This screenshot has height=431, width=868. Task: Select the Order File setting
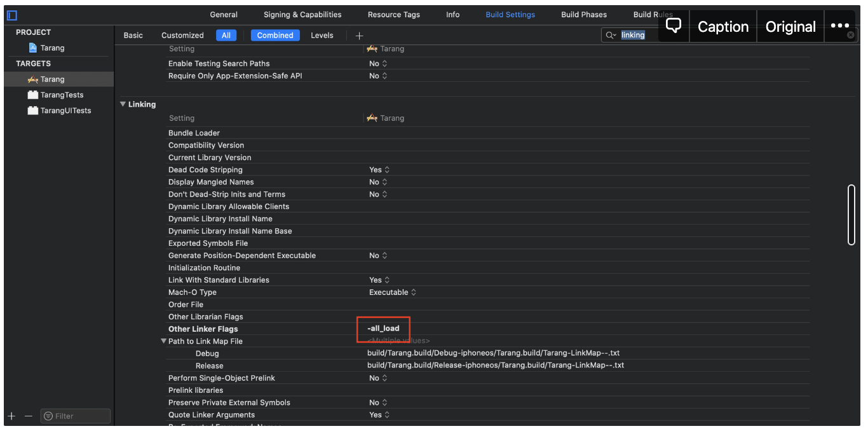click(x=186, y=304)
